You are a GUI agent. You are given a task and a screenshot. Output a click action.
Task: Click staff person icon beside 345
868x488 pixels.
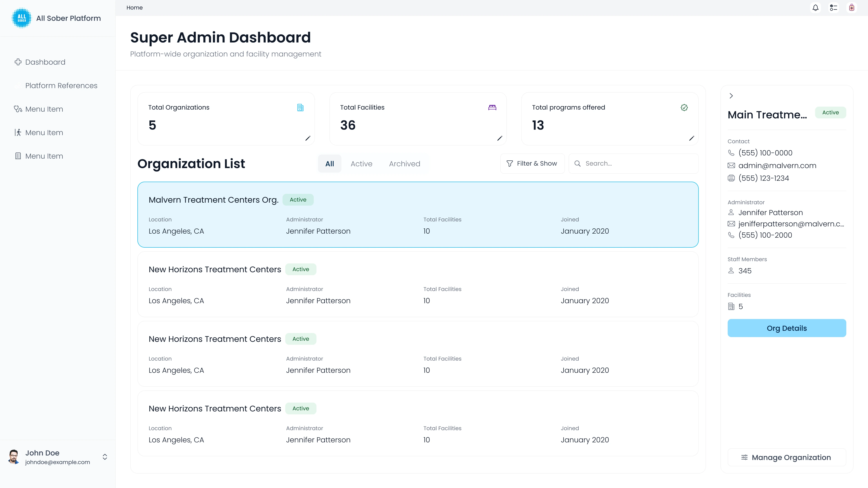(731, 271)
